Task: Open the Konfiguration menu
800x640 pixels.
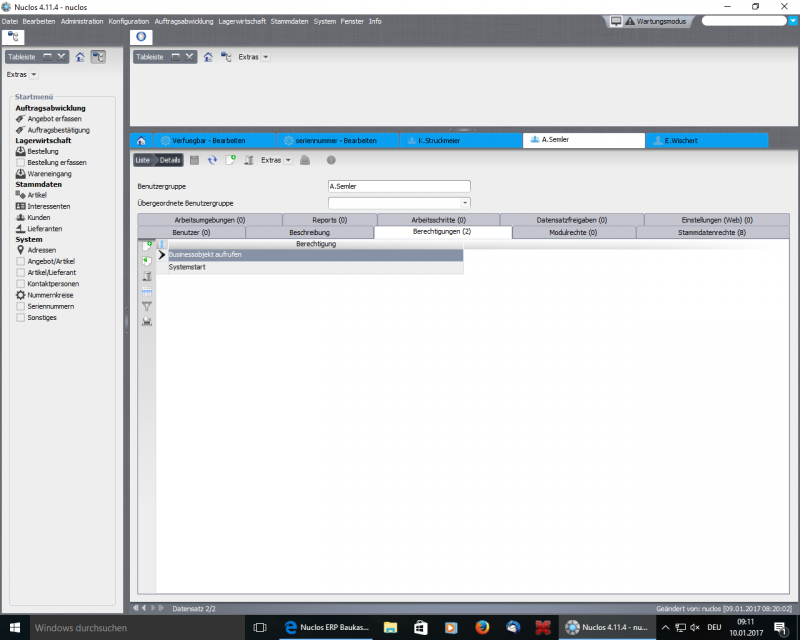Action: [129, 21]
